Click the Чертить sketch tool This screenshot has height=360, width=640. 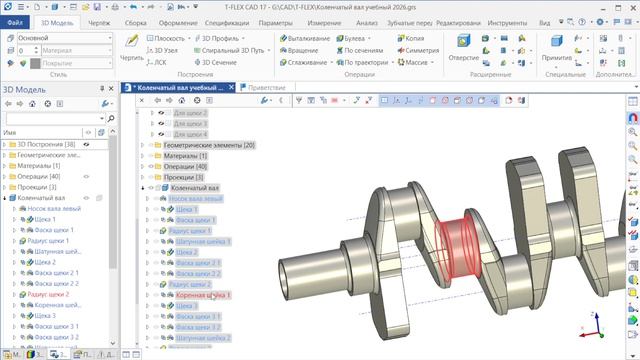(x=132, y=48)
